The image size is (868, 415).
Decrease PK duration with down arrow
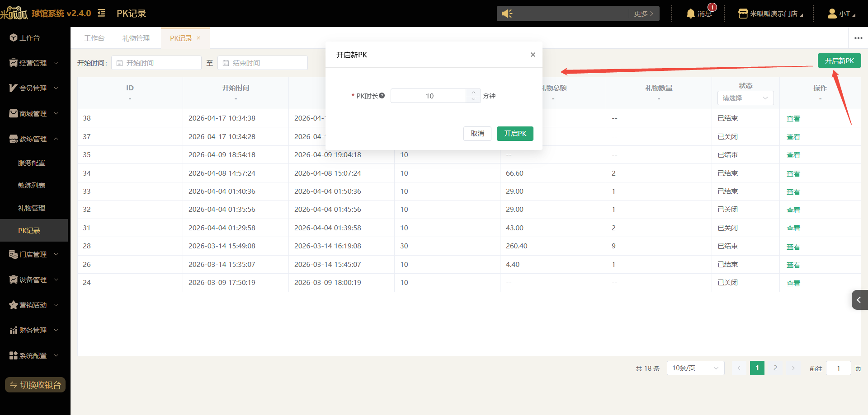pyautogui.click(x=473, y=99)
